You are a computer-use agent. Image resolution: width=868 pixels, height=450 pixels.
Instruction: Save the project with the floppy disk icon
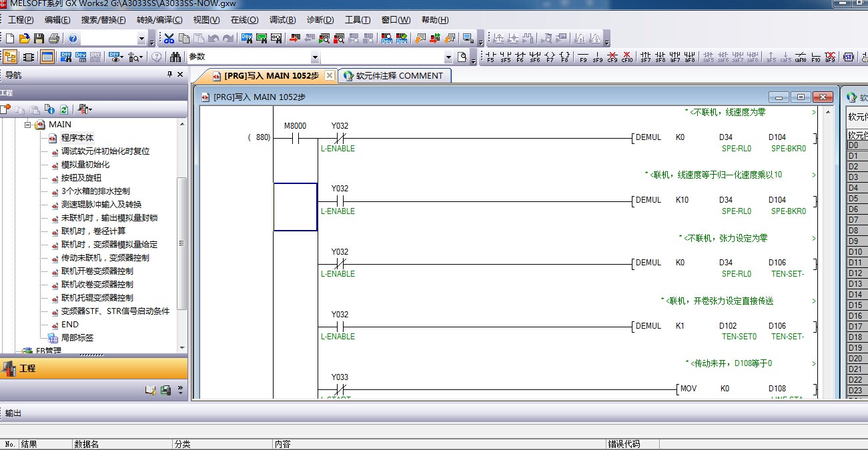pos(39,39)
